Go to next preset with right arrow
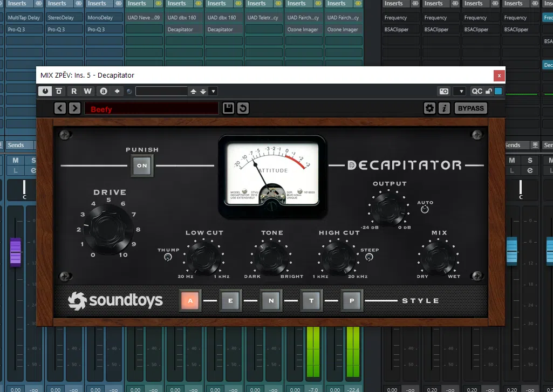 [74, 108]
